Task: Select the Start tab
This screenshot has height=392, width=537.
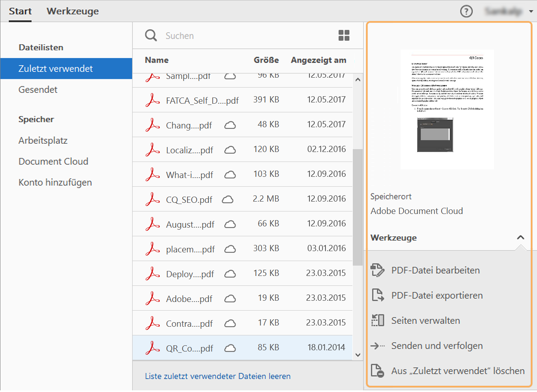Action: (20, 11)
